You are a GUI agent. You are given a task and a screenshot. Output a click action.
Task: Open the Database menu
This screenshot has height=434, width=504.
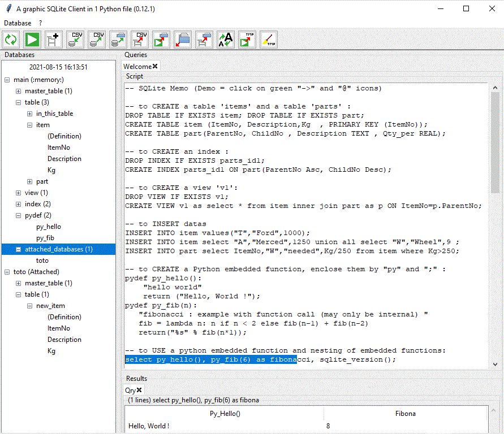coord(18,23)
